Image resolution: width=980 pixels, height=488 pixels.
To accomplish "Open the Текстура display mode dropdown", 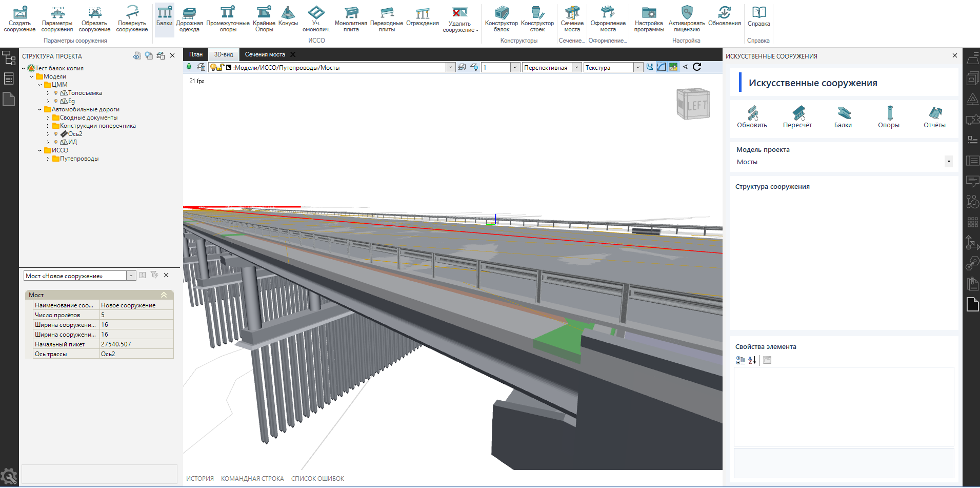I will 638,67.
